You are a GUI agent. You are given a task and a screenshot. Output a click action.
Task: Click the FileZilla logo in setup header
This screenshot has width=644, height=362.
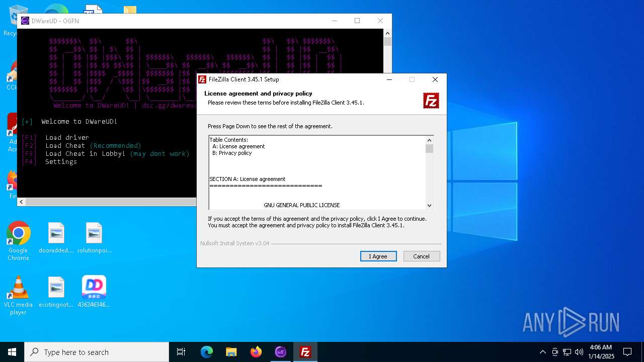point(431,101)
